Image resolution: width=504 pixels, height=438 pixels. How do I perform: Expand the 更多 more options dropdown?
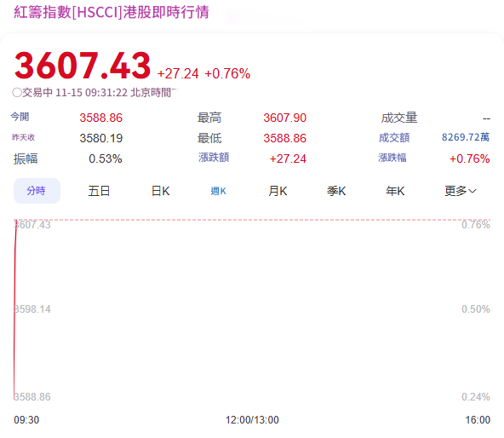pyautogui.click(x=461, y=191)
